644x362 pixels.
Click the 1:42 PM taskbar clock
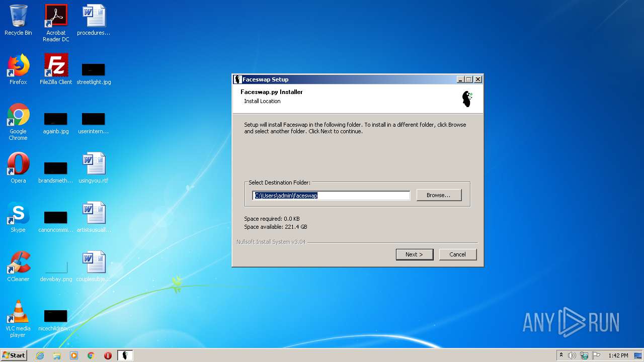coord(618,355)
